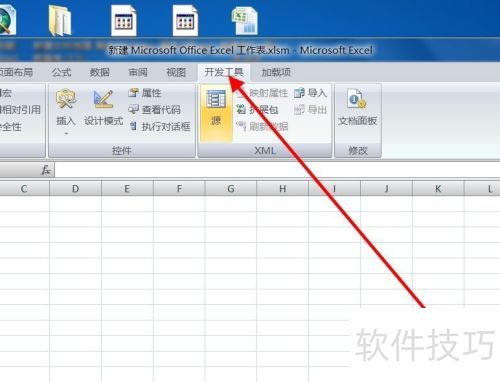500x382 pixels.
Task: Switch to the View (视图) tab
Action: [176, 72]
